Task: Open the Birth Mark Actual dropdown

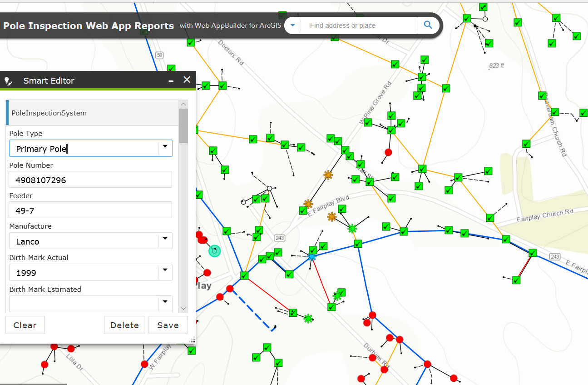Action: pos(165,272)
